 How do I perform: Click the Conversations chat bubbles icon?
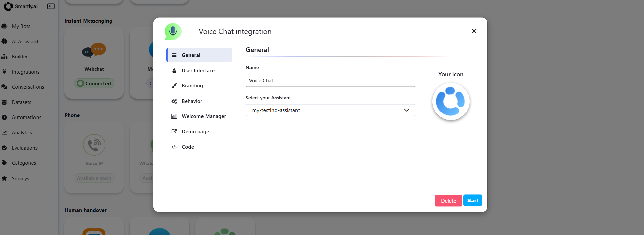[4, 87]
